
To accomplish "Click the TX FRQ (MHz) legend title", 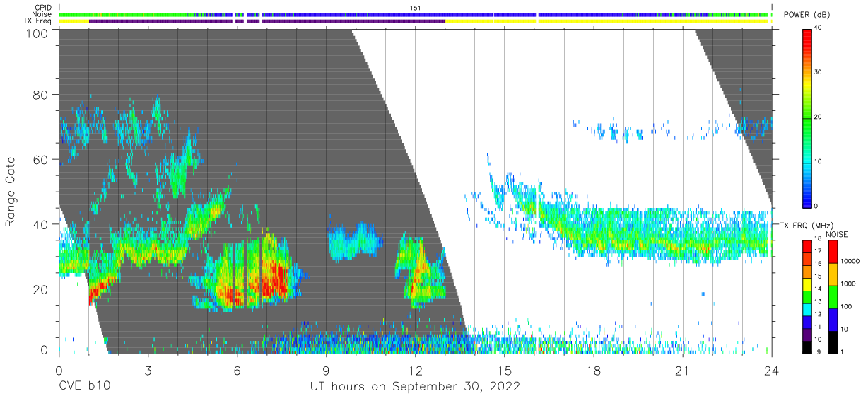I will click(807, 225).
